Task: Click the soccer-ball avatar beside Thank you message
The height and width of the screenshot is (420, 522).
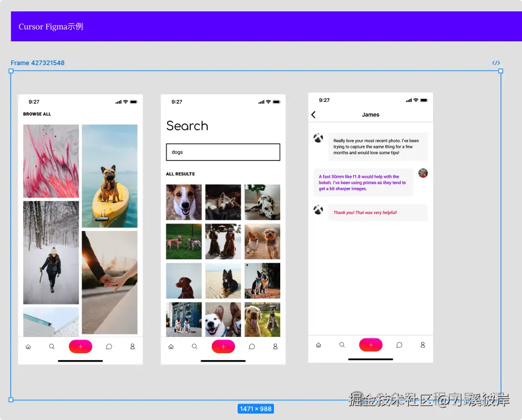Action: pos(318,209)
